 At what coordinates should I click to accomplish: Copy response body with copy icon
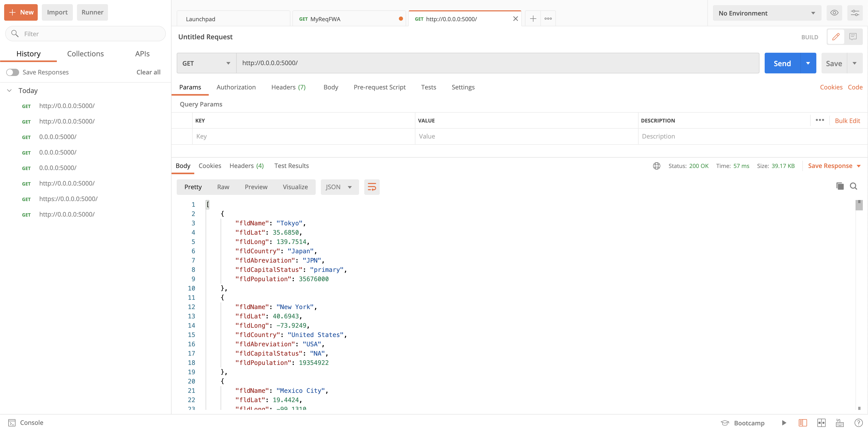pos(840,186)
